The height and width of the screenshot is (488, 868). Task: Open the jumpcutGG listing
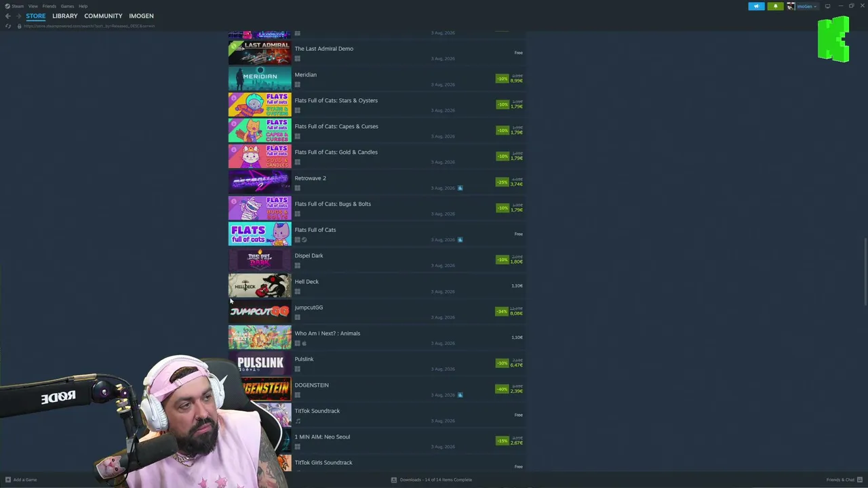[x=376, y=311]
